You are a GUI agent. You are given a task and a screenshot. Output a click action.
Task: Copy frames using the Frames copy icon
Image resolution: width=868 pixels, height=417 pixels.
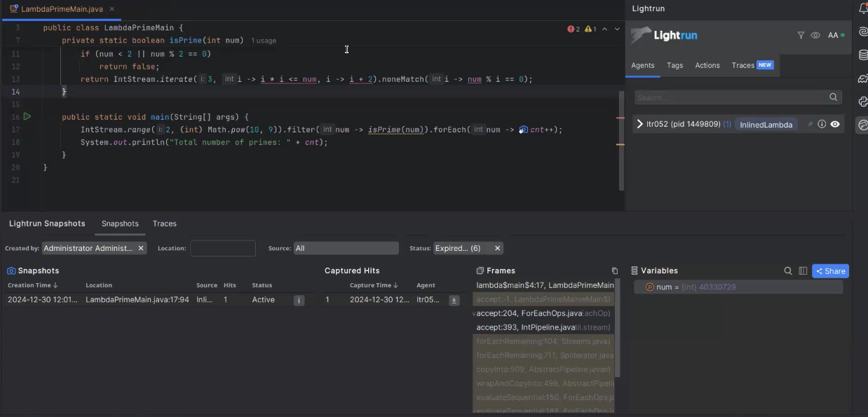(x=615, y=271)
